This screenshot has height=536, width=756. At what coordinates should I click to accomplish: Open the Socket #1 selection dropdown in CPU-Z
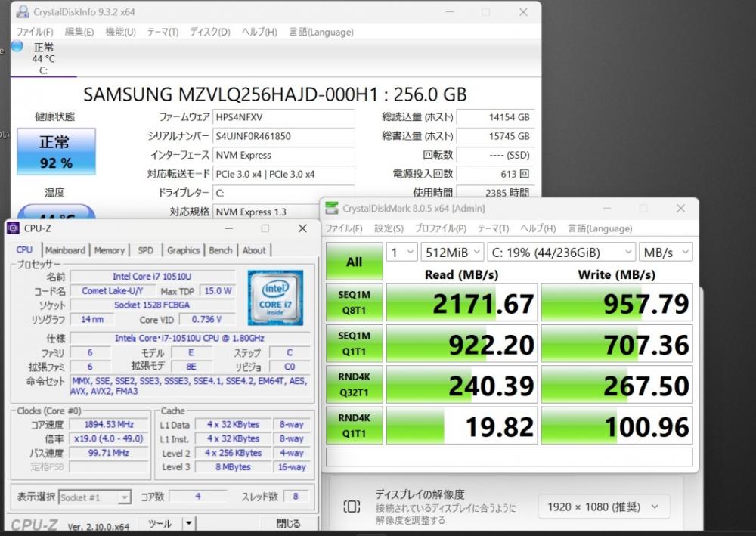click(x=94, y=497)
